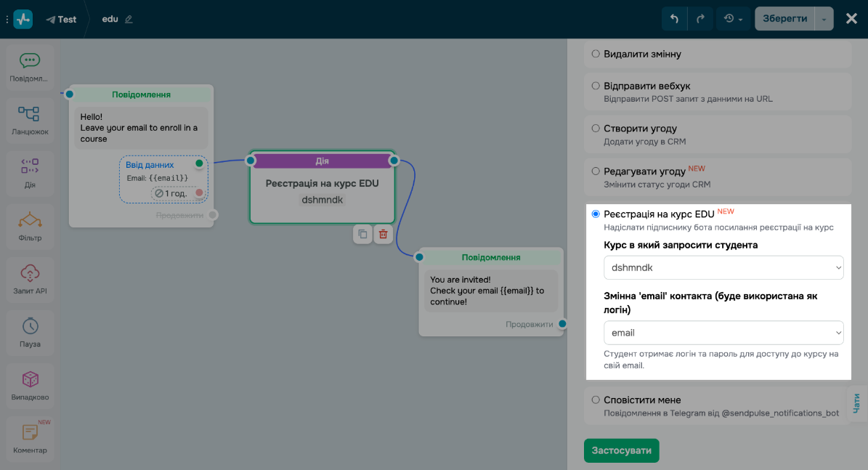
Task: Choose the Пауза clock icon
Action: tap(30, 326)
